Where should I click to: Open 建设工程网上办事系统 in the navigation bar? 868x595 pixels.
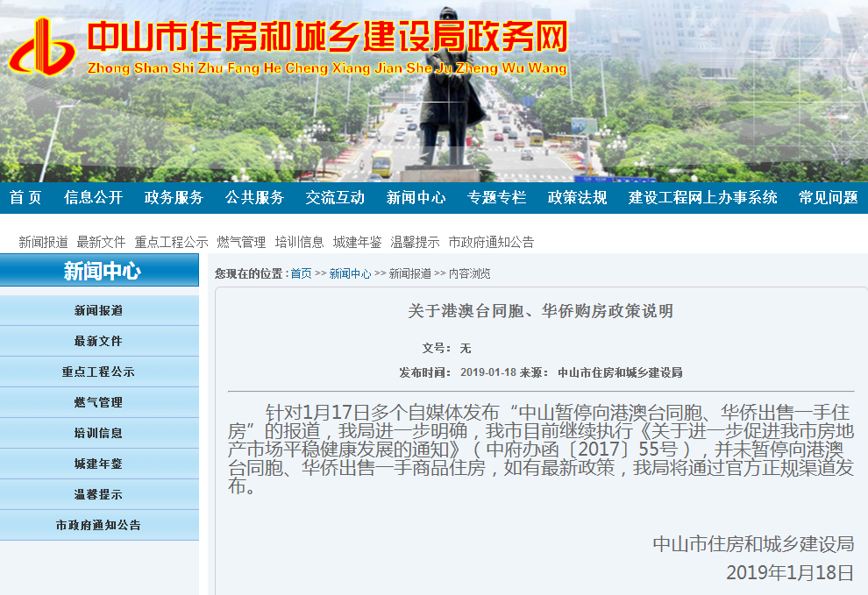(x=702, y=198)
